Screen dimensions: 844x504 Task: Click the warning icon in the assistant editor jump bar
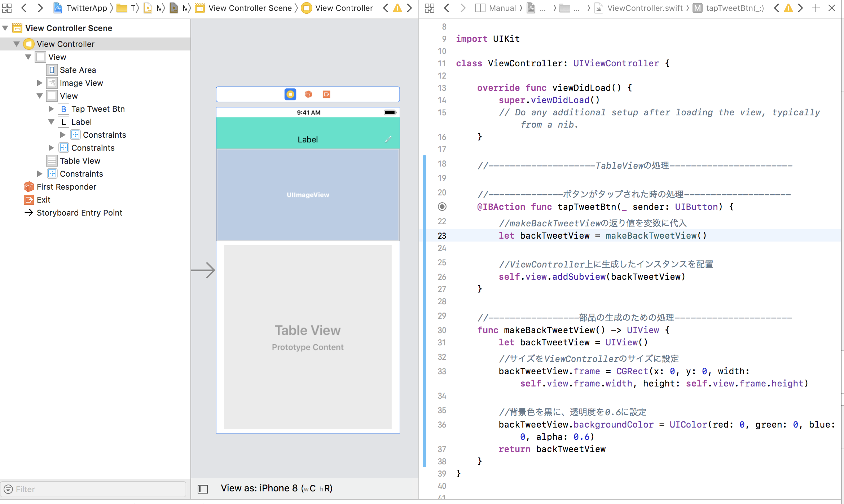788,8
